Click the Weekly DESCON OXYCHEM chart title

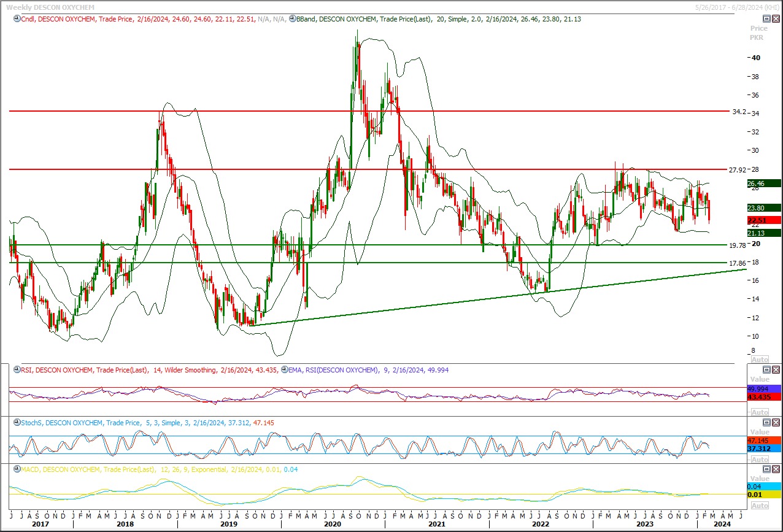pos(50,7)
